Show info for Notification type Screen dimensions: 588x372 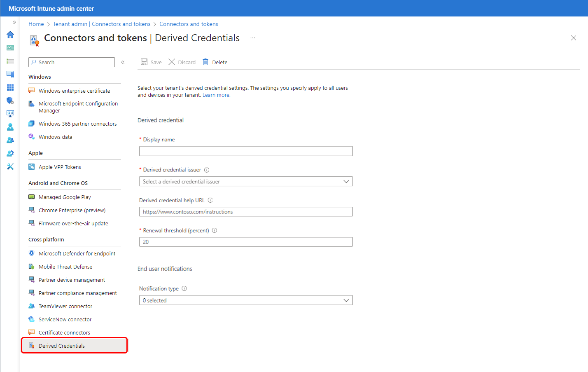click(184, 288)
